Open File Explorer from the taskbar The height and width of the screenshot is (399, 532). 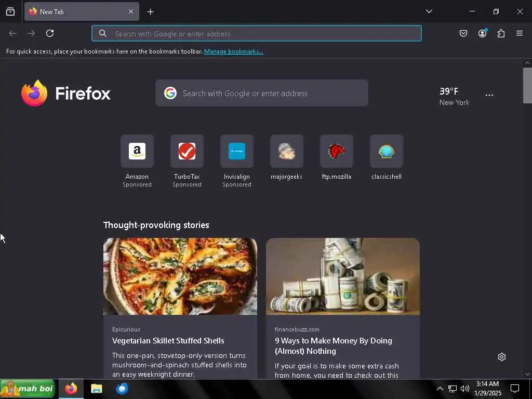[x=96, y=389]
